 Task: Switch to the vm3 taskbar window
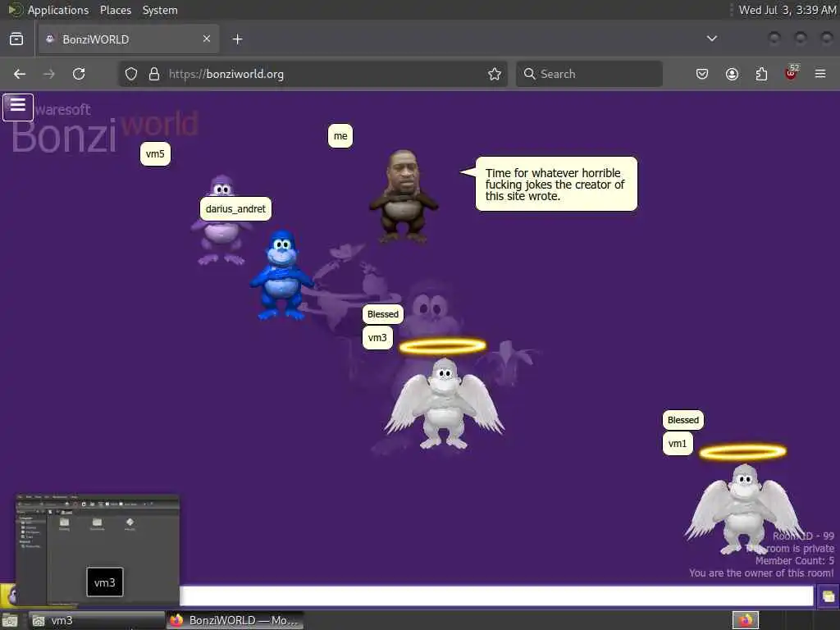pyautogui.click(x=97, y=620)
